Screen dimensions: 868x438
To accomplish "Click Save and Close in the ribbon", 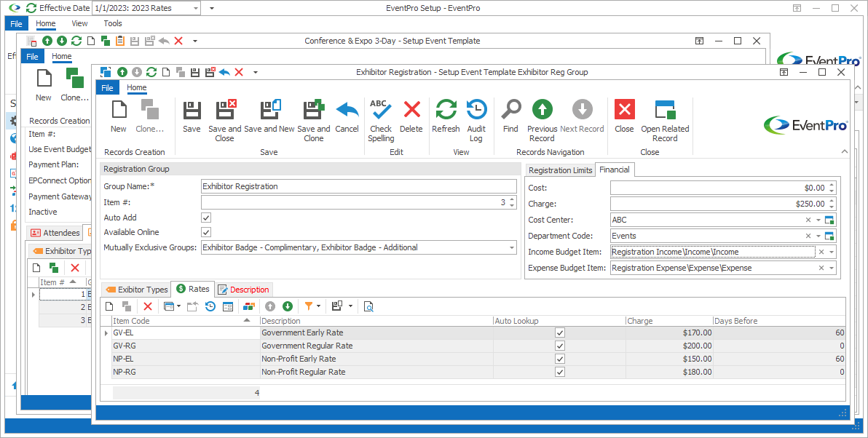I will [225, 121].
